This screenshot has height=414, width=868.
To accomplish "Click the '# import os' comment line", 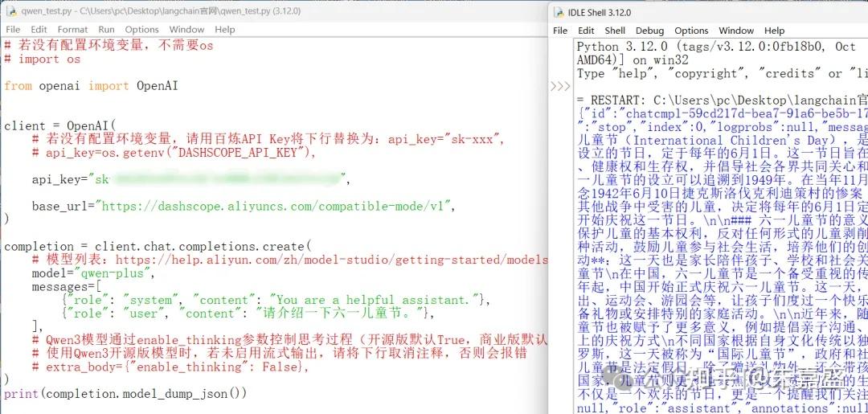I will click(x=42, y=59).
